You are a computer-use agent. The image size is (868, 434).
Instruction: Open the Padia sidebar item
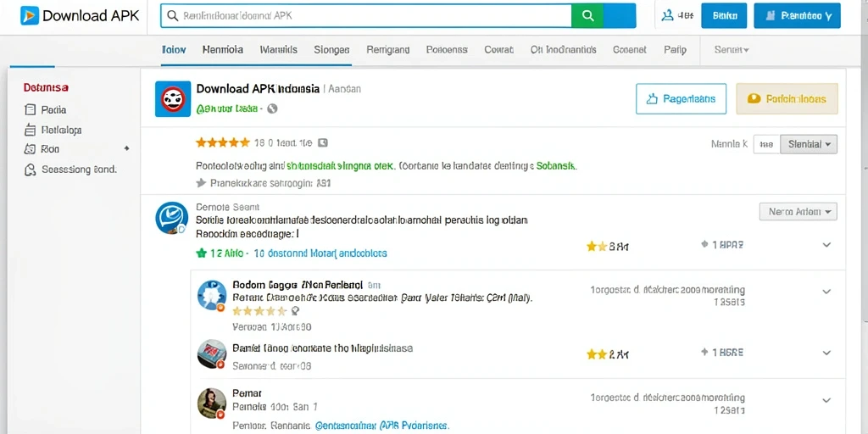click(x=46, y=109)
